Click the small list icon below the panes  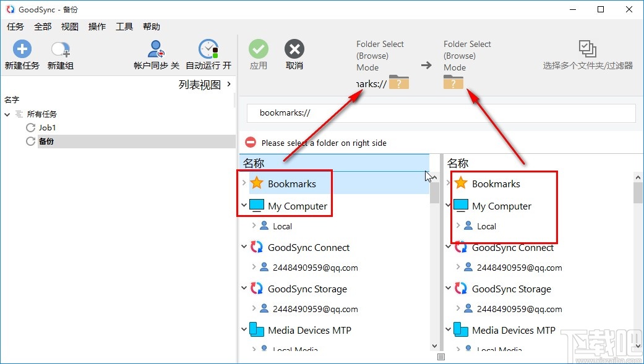(441, 357)
